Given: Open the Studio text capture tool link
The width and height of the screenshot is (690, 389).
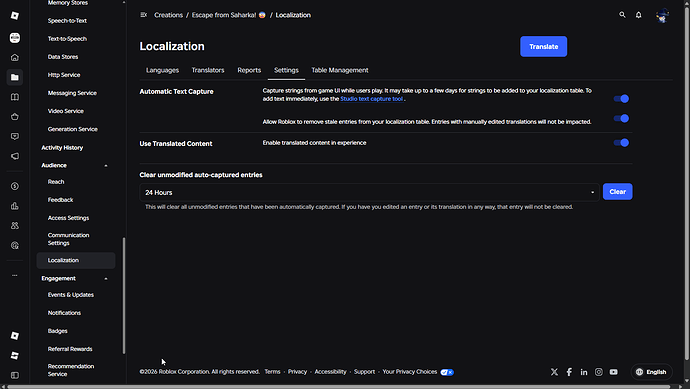Looking at the screenshot, I should (371, 99).
